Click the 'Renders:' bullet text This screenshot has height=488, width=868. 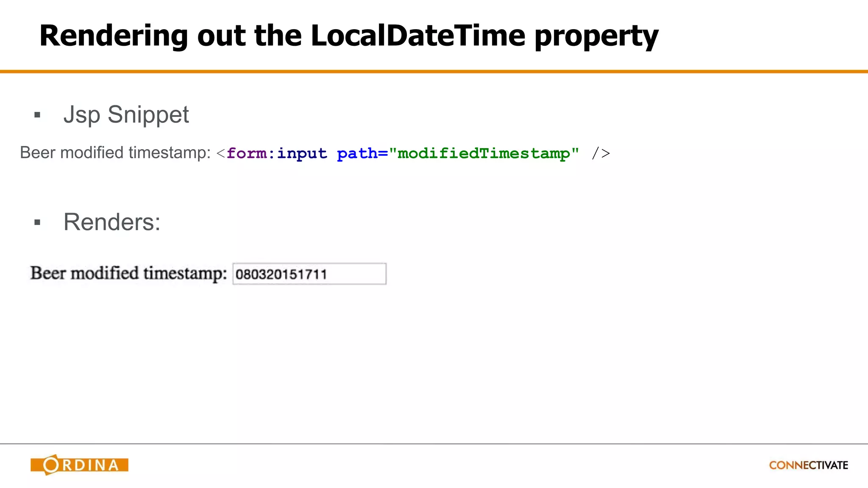click(x=112, y=222)
